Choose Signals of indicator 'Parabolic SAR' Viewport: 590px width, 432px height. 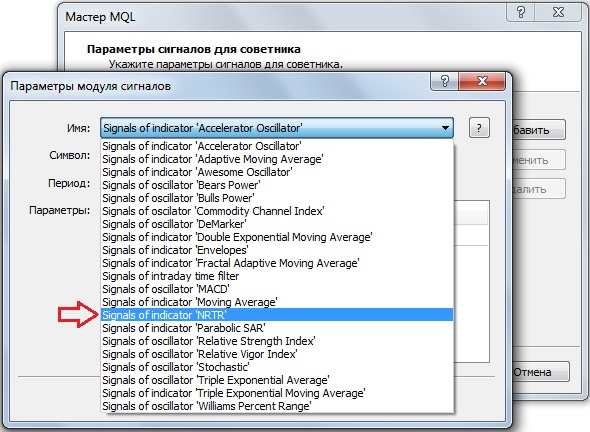(277, 328)
